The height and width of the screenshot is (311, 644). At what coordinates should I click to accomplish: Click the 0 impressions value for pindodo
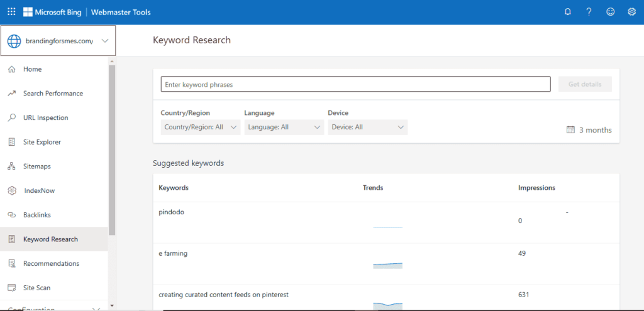tap(520, 221)
